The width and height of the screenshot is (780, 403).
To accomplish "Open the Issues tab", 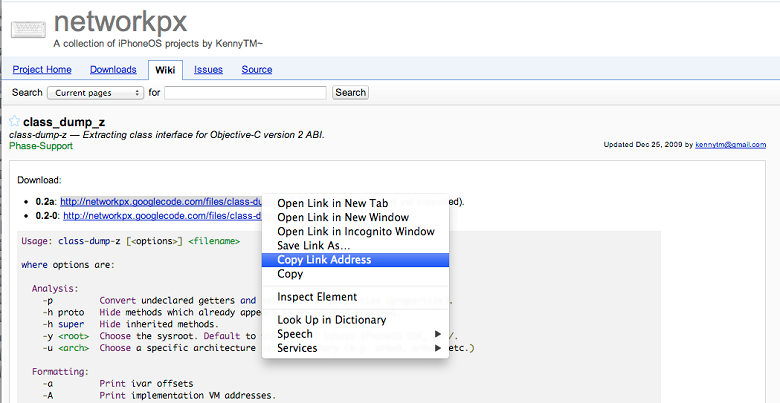I will [208, 69].
